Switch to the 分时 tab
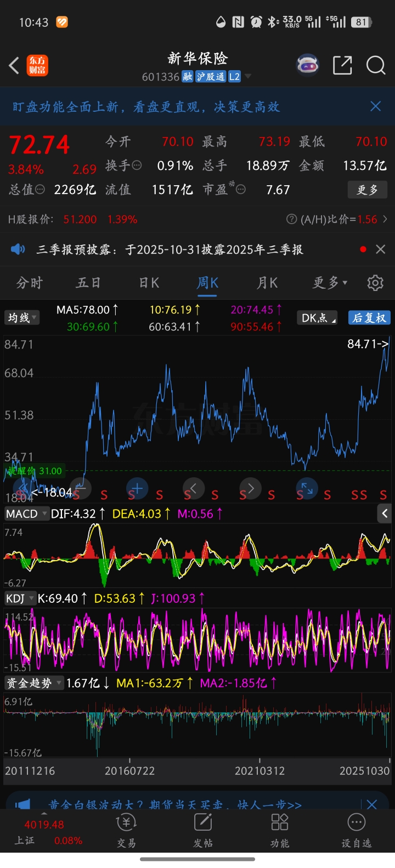The width and height of the screenshot is (395, 868). (29, 283)
